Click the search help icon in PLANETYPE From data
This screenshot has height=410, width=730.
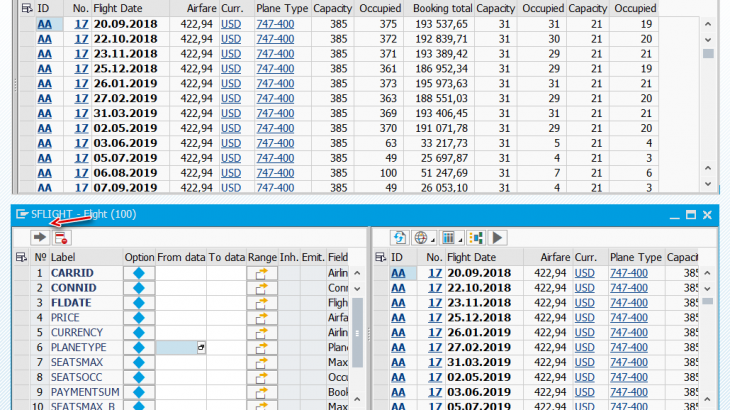click(x=201, y=347)
